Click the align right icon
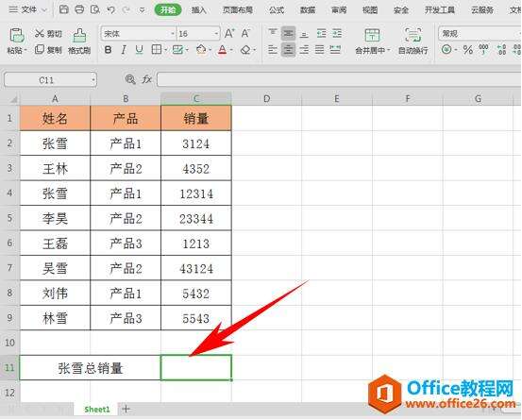Image resolution: width=522 pixels, height=420 pixels. tap(304, 50)
